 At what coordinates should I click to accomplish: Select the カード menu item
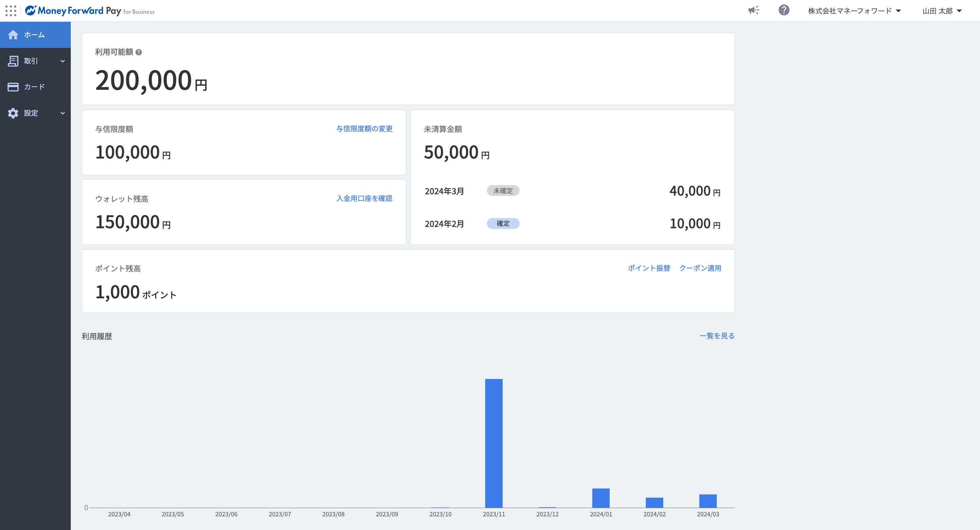click(x=34, y=87)
